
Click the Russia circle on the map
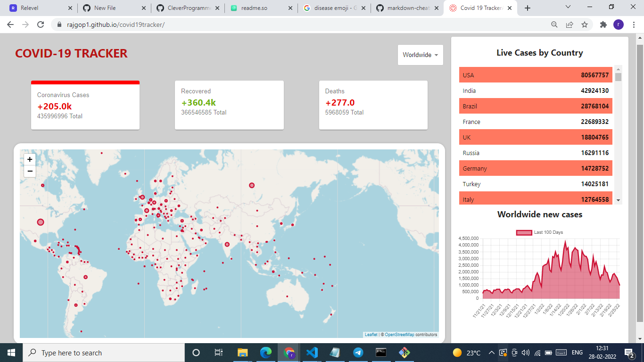(x=252, y=185)
